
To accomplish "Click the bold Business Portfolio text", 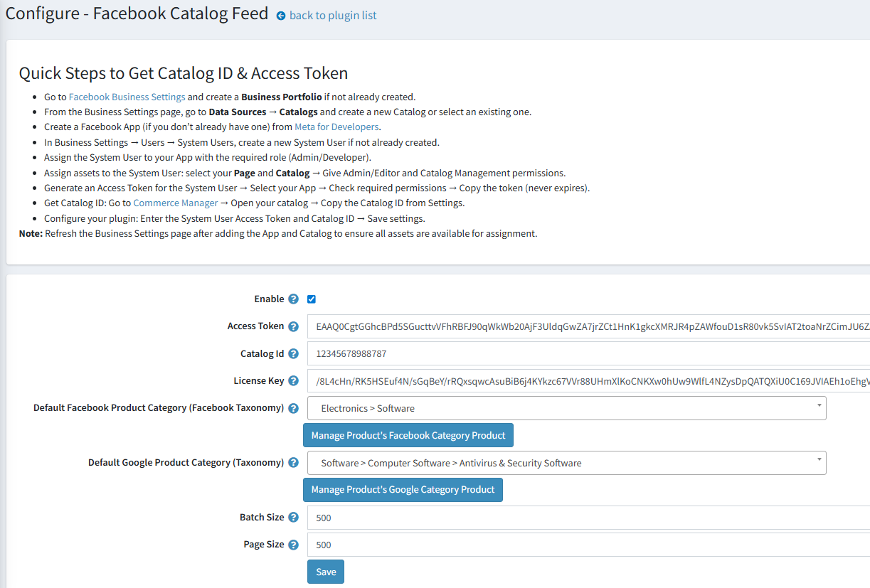I will pyautogui.click(x=282, y=97).
